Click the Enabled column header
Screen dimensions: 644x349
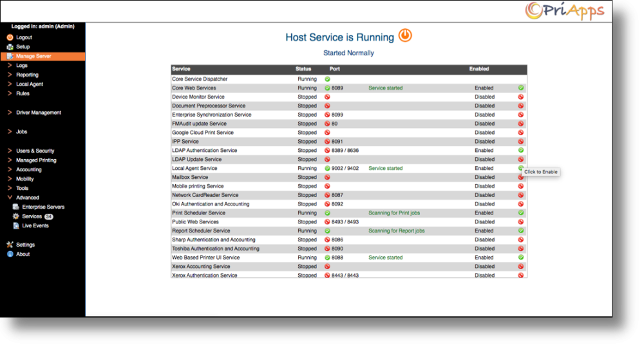(x=479, y=69)
